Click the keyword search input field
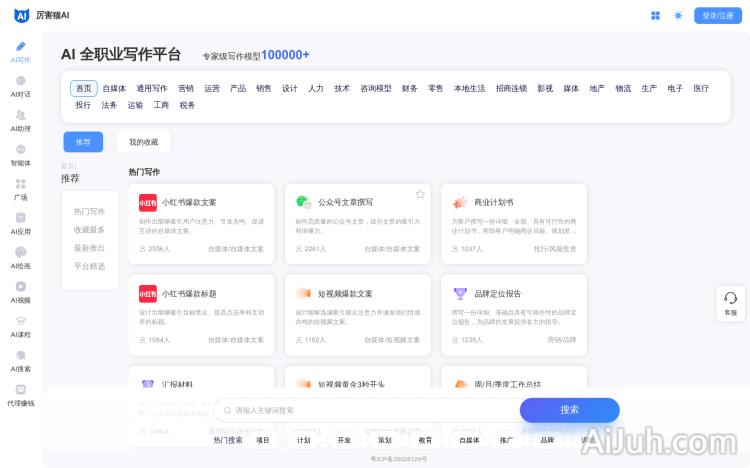The height and width of the screenshot is (468, 750). (370, 410)
